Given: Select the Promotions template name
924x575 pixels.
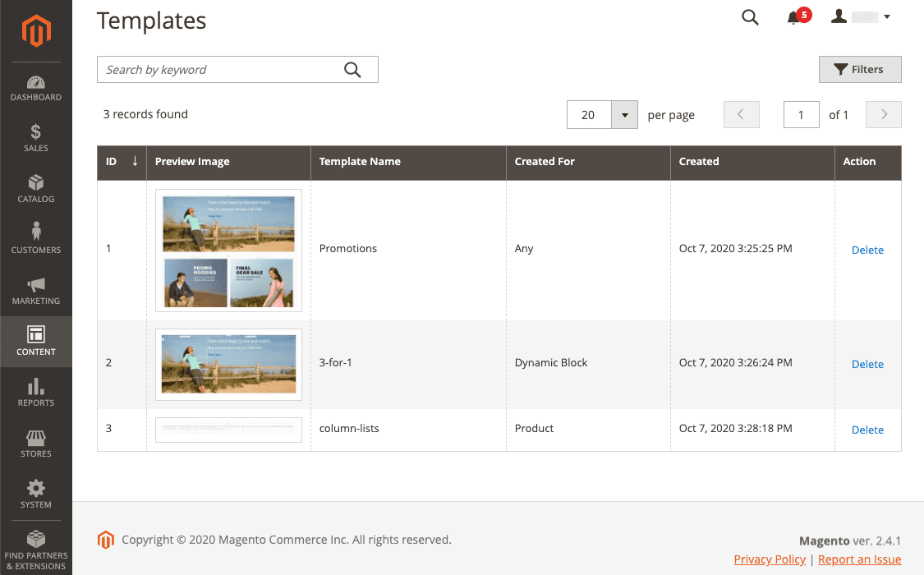Looking at the screenshot, I should tap(347, 249).
